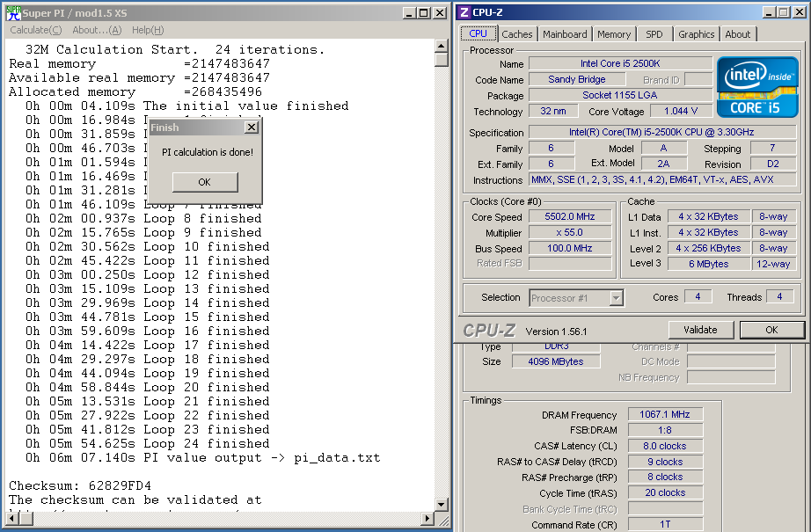Switch to the Memory tab in CPU-Z

pos(614,34)
